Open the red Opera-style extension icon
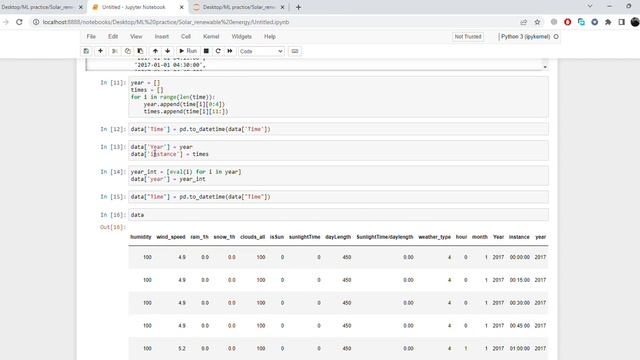 (x=567, y=22)
